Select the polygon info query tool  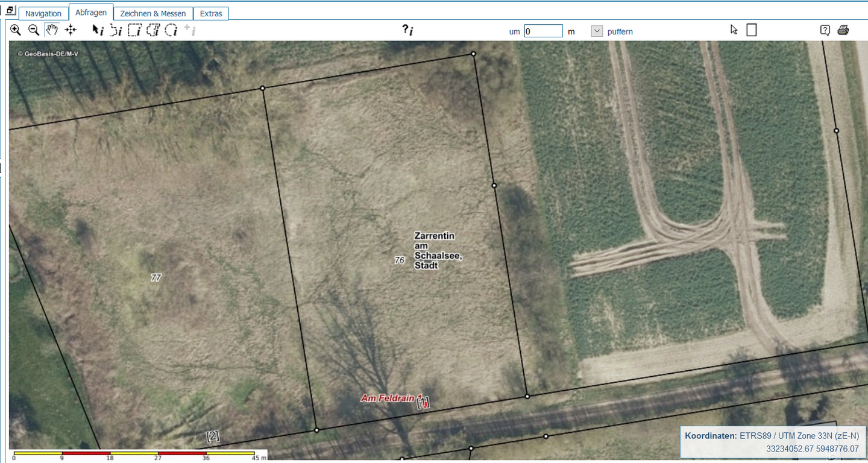click(x=153, y=30)
